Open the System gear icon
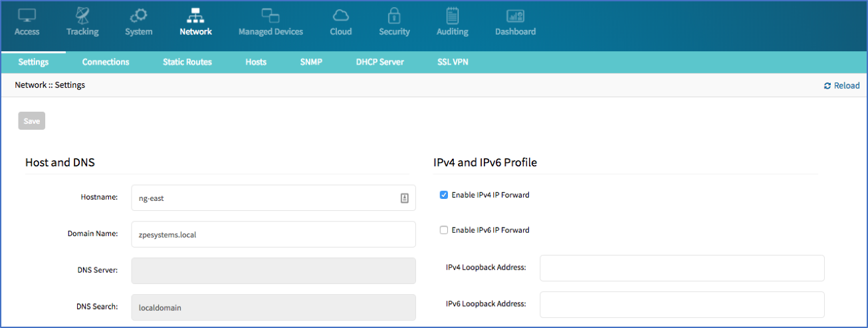 point(138,15)
